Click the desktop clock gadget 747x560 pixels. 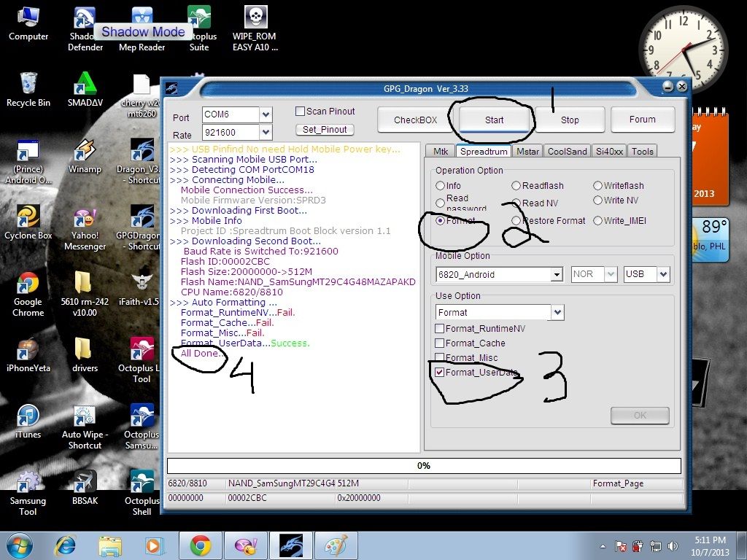coord(683,49)
